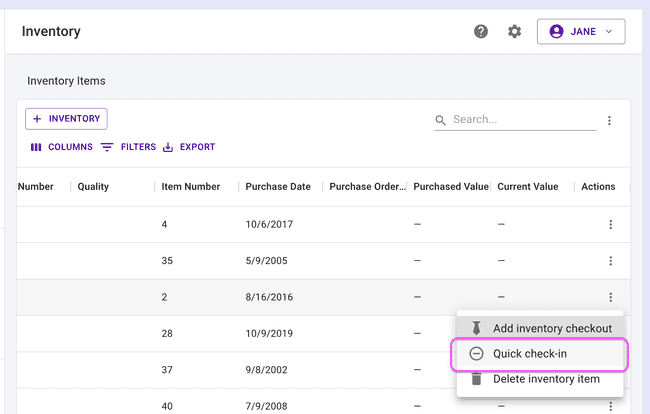
Task: Open the FILTERS panel
Action: click(128, 147)
